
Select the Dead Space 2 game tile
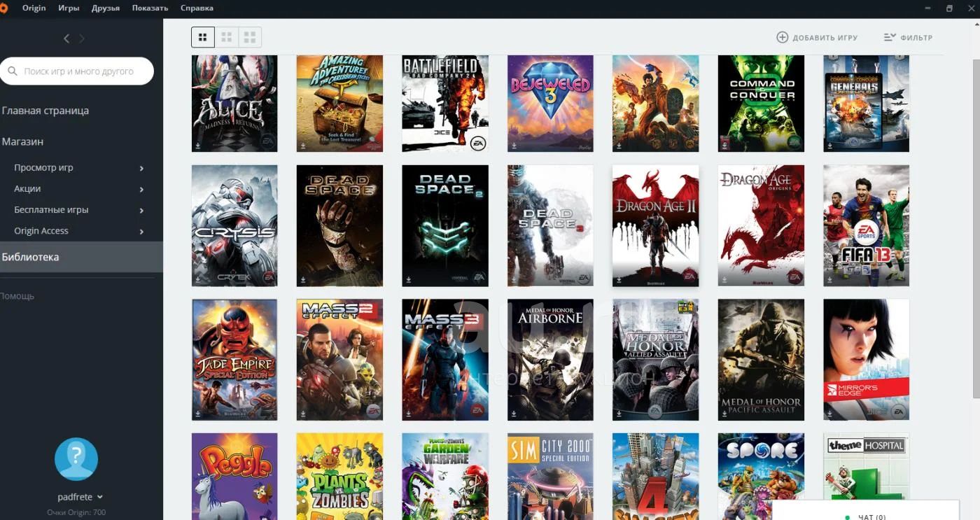445,225
